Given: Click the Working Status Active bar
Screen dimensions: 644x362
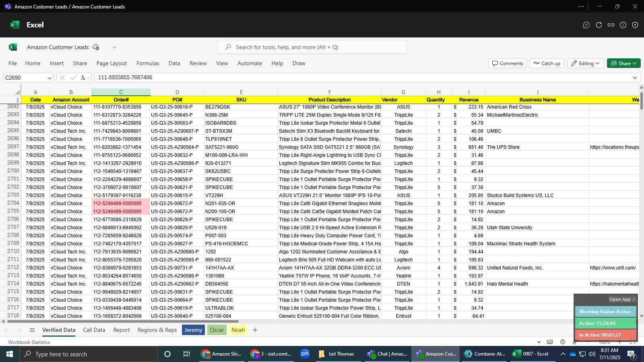Looking at the screenshot, I should [605, 312].
